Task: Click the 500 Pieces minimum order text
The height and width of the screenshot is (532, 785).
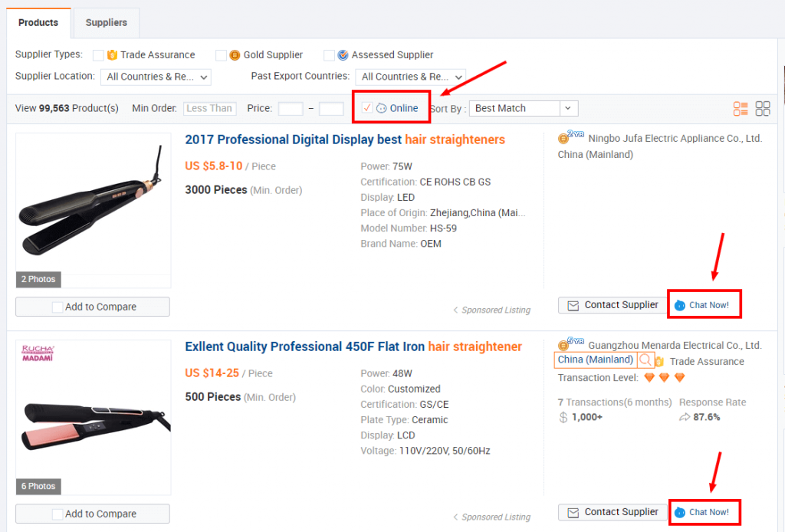Action: coord(213,397)
